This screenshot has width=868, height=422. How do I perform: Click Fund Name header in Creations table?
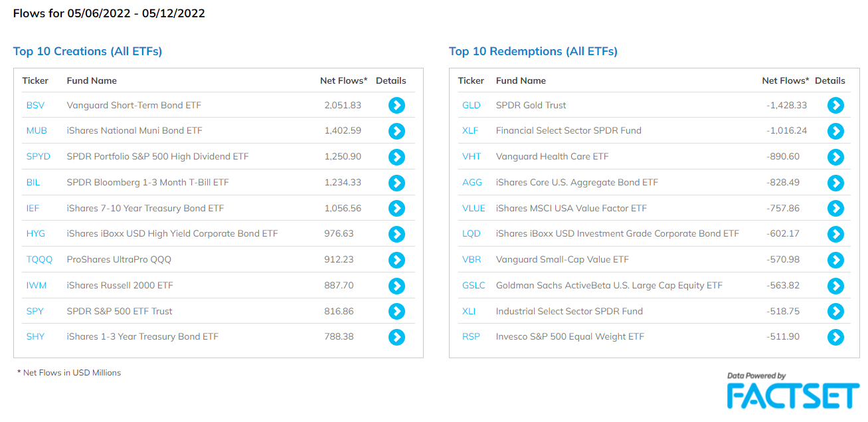click(92, 80)
